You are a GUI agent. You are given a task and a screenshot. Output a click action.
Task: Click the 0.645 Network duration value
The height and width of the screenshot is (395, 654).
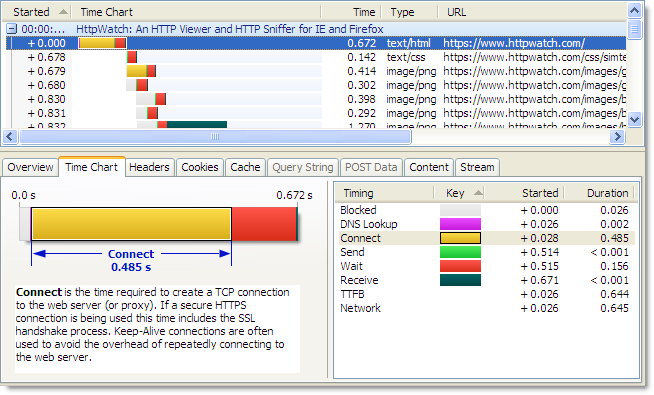[614, 308]
